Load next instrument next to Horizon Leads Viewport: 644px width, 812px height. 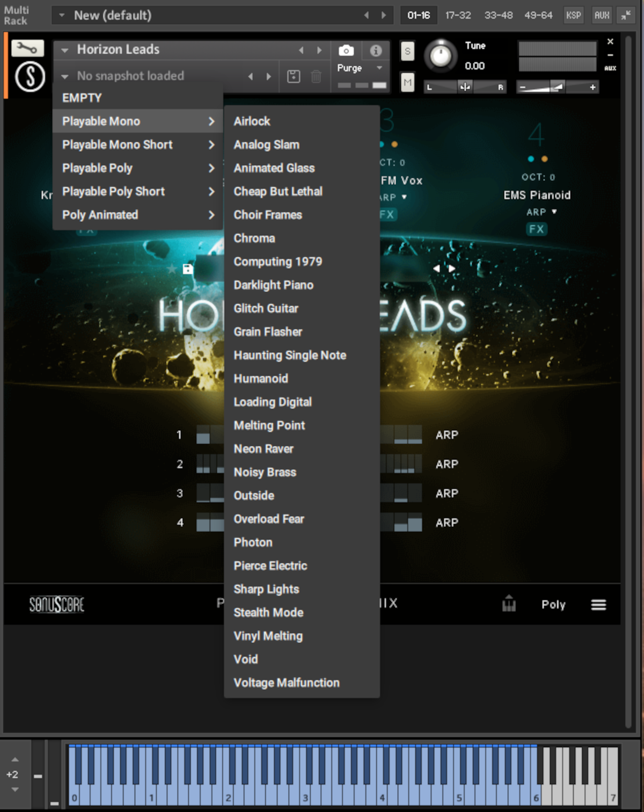(x=319, y=50)
